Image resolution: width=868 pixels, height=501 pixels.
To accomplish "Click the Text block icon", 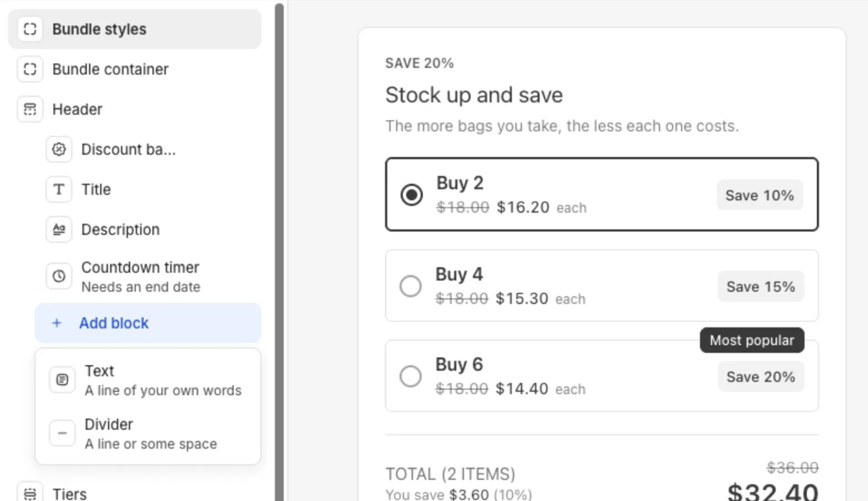I will (62, 380).
